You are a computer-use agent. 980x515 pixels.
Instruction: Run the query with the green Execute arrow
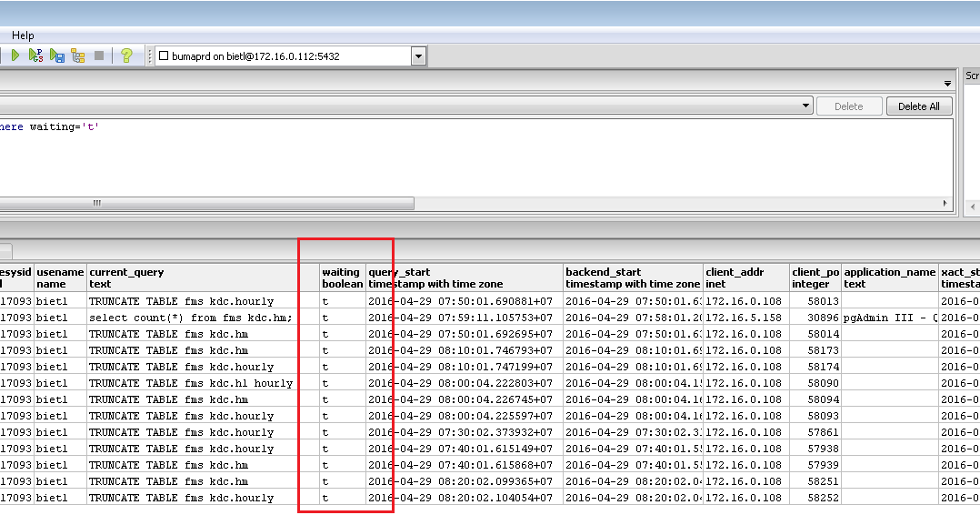click(x=15, y=56)
